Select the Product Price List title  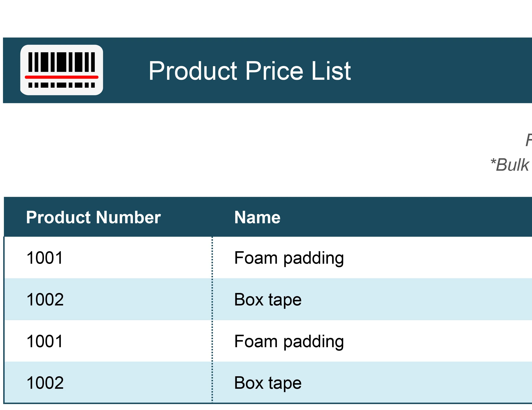point(250,71)
